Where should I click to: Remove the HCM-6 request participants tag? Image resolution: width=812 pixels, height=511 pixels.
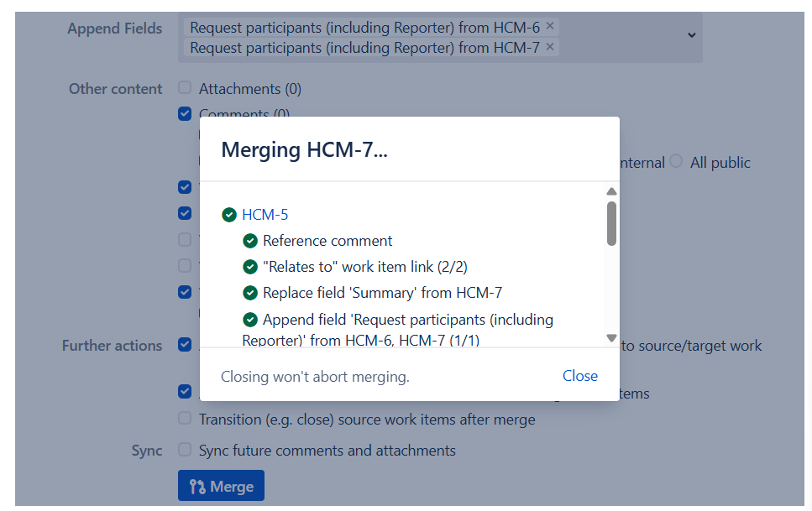click(x=550, y=27)
